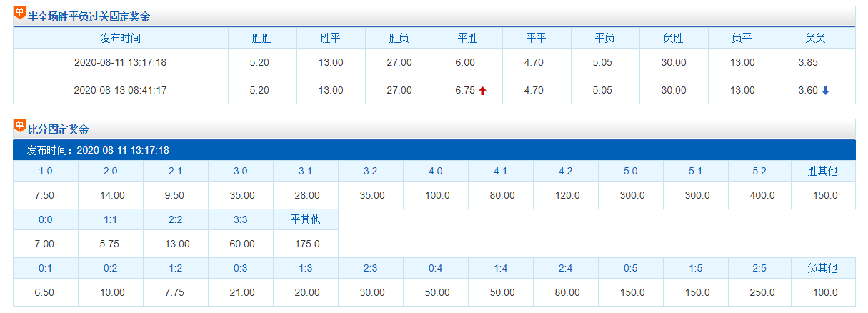
Task: Click the 平胜 column header
Action: (x=468, y=39)
